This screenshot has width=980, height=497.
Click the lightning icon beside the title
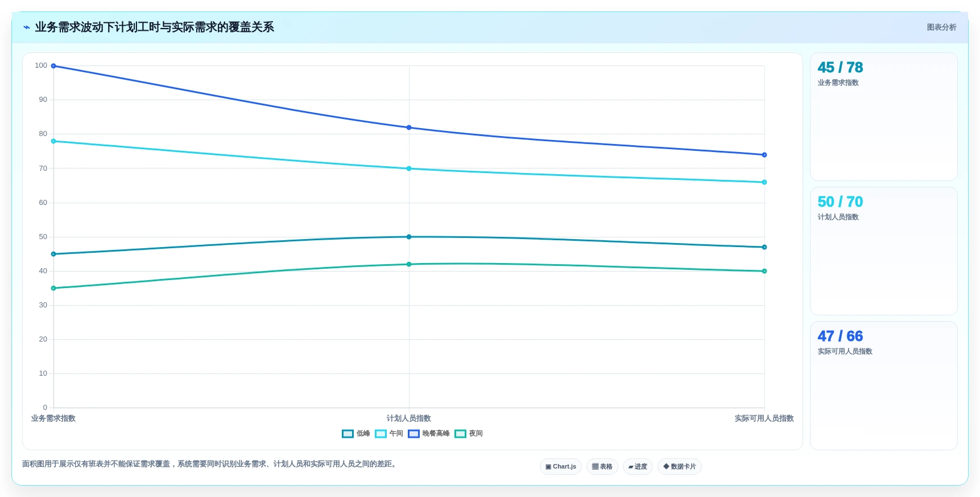click(x=27, y=27)
